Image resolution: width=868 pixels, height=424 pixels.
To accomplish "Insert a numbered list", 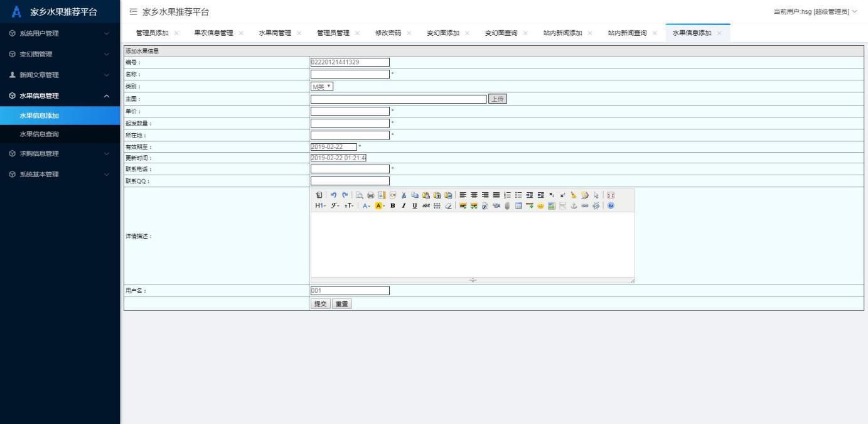I will click(x=507, y=195).
